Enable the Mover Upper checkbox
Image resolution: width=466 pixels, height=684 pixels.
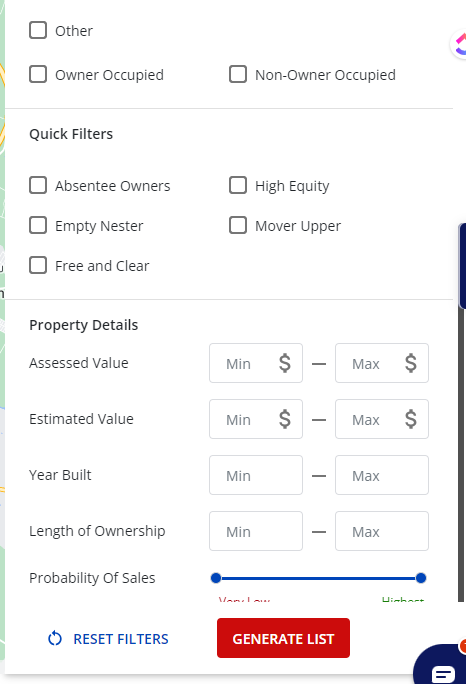coord(238,225)
